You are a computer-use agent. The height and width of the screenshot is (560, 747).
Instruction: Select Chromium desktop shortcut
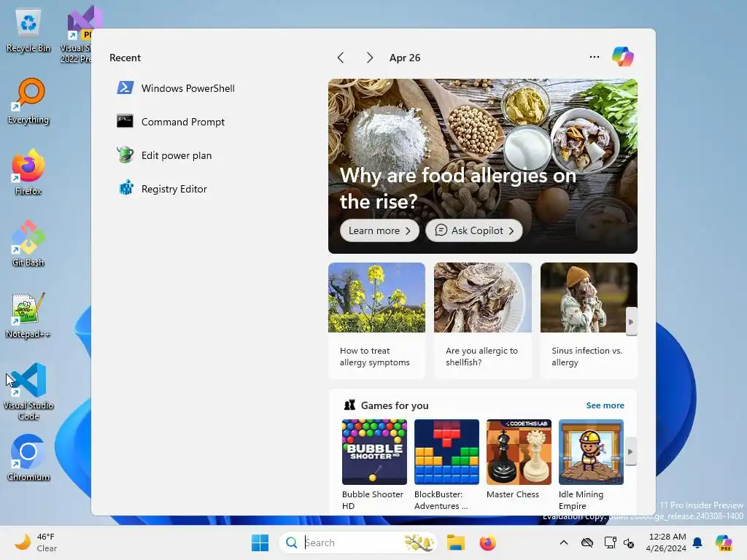click(28, 458)
